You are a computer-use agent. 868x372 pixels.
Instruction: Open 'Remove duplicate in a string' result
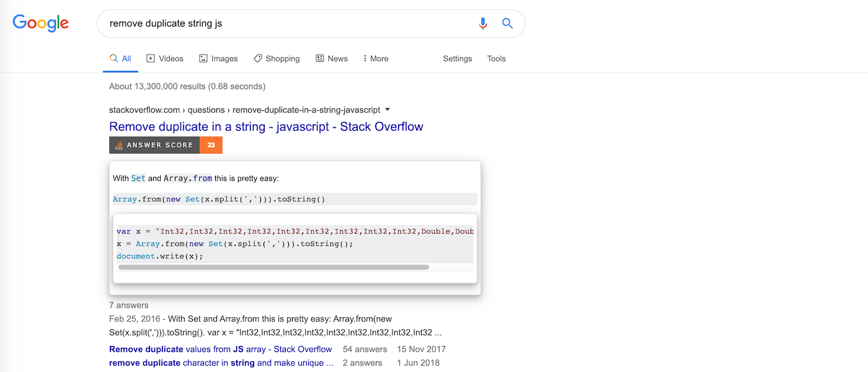point(266,127)
